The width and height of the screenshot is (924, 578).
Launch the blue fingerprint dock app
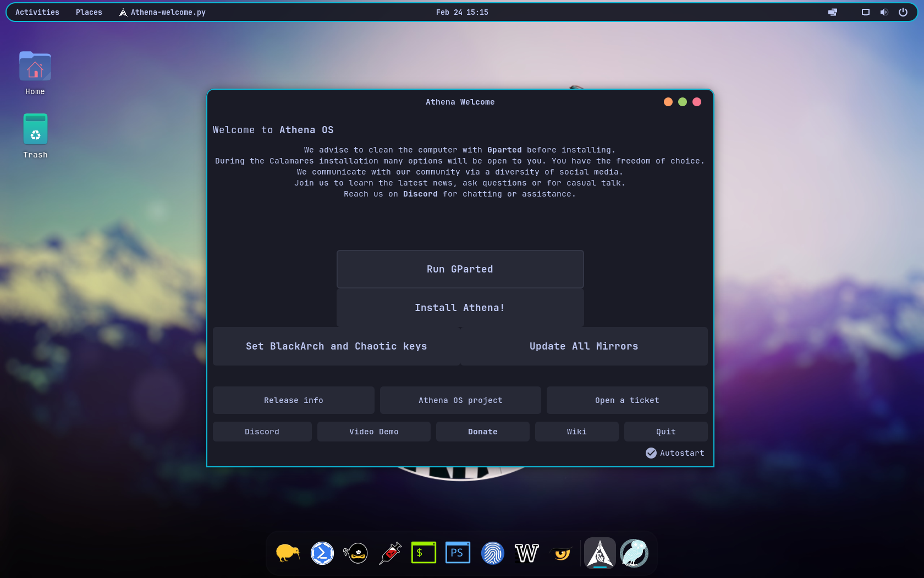point(492,553)
